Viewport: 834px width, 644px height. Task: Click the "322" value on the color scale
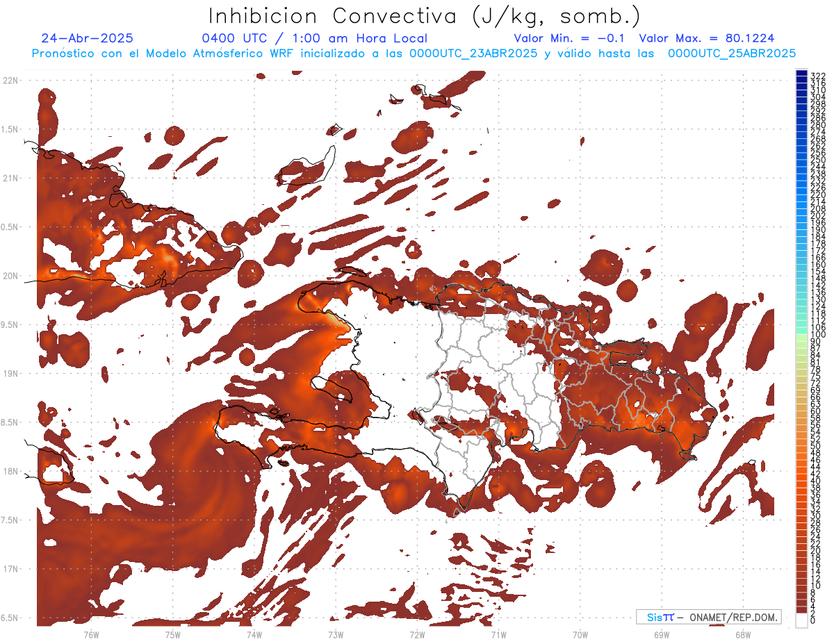[x=818, y=76]
